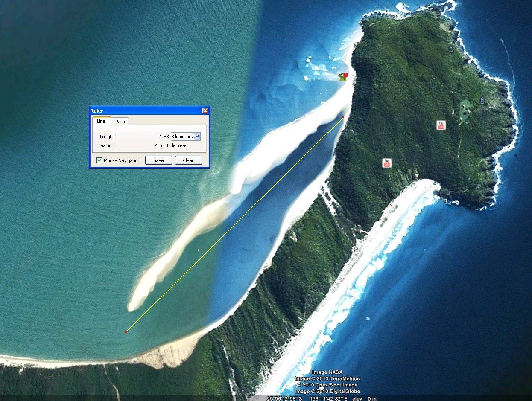Select the Line tab

coord(101,121)
